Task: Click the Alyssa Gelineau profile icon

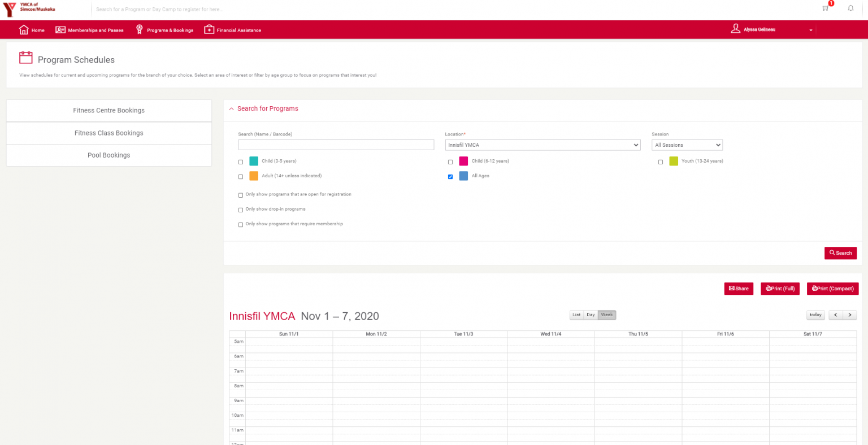Action: pyautogui.click(x=736, y=29)
